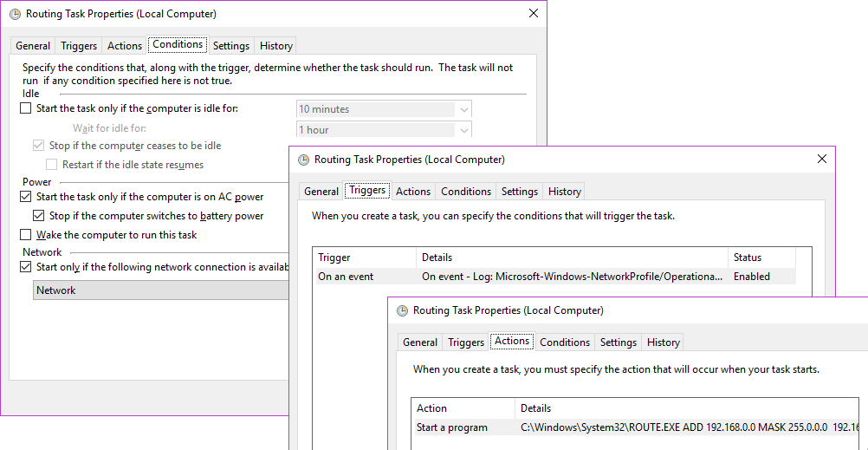
Task: Close the back Routing Task Properties window
Action: pos(534,14)
